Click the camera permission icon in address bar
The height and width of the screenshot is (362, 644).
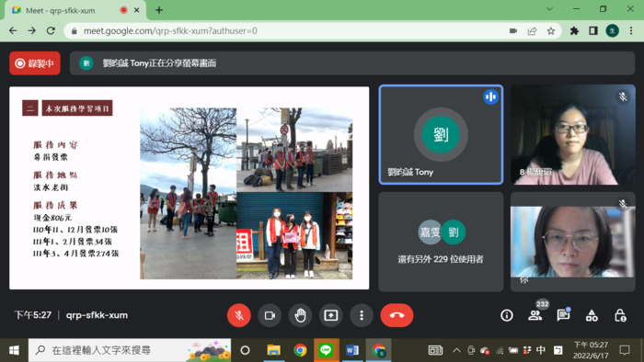[513, 30]
